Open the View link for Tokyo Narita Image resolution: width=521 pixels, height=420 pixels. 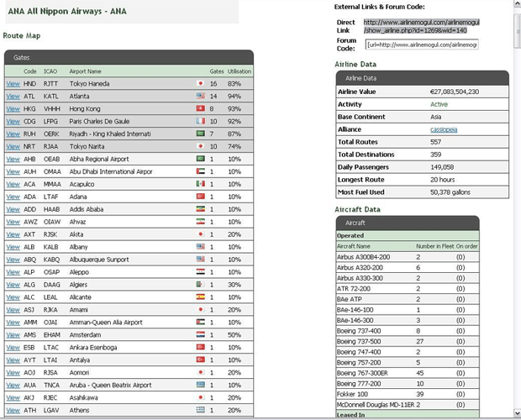tap(13, 147)
